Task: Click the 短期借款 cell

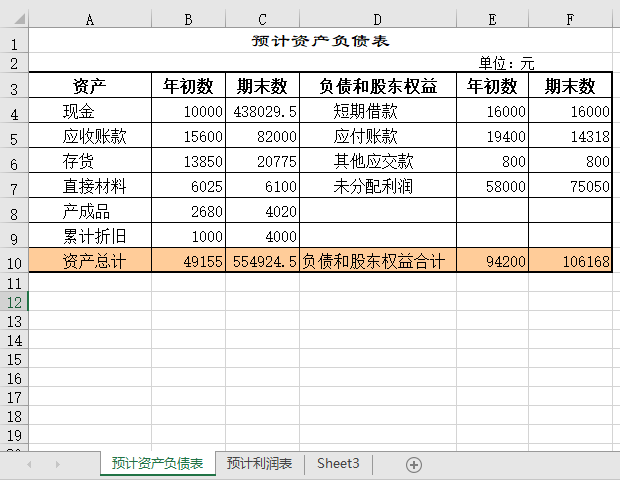Action: (x=377, y=112)
